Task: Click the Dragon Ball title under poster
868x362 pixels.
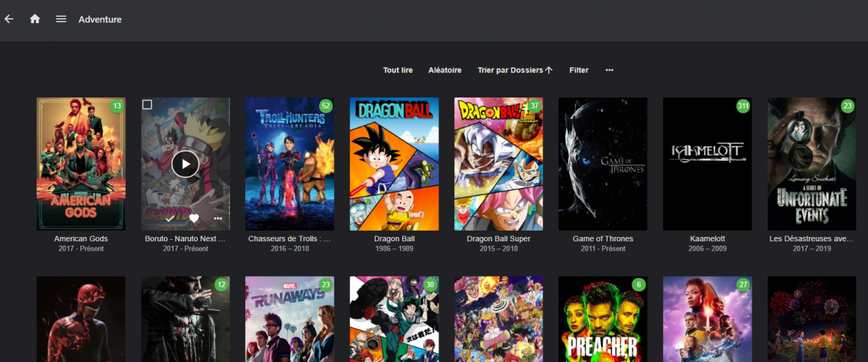Action: [394, 238]
